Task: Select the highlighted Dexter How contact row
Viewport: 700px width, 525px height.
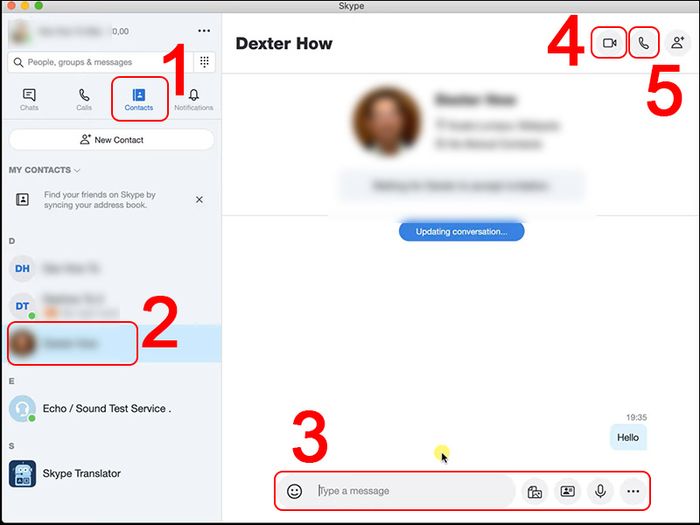Action: click(x=112, y=343)
